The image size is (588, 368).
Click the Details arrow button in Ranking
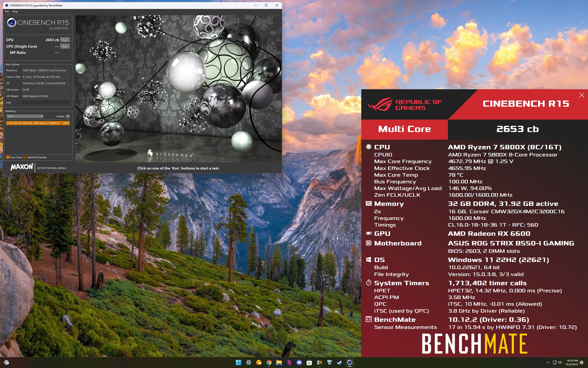click(x=68, y=116)
